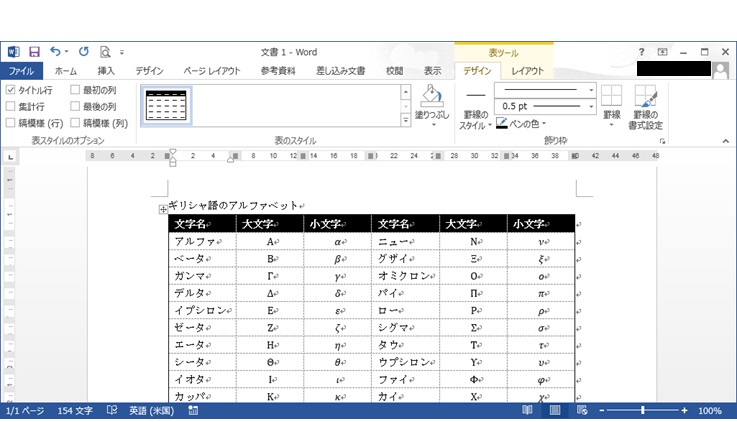Viewport: 737px width, 422px height.
Task: Click the table move handle
Action: tap(163, 210)
